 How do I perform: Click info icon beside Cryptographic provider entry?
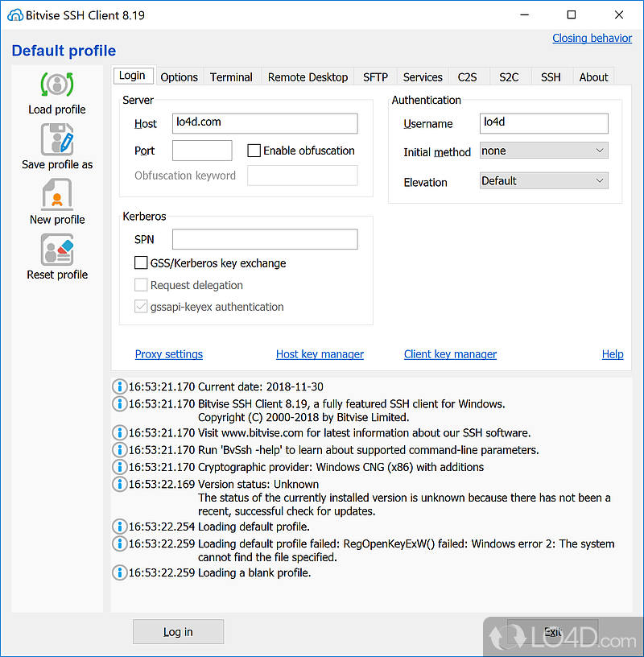pyautogui.click(x=120, y=467)
